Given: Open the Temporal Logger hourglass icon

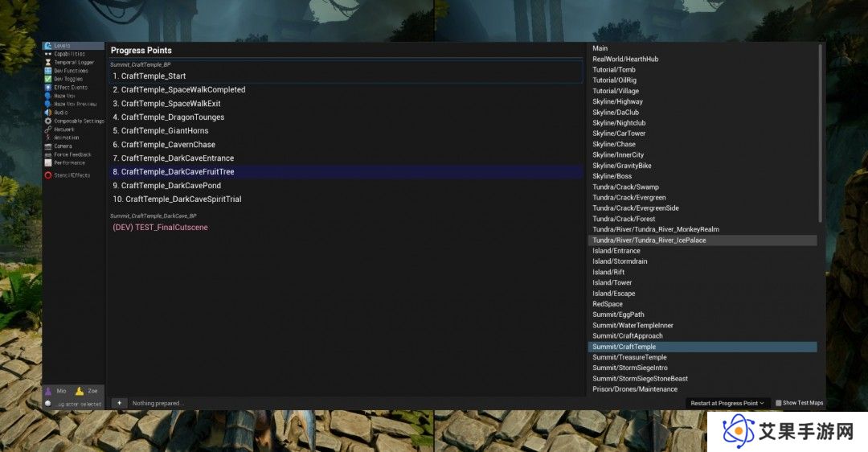Looking at the screenshot, I should (48, 63).
